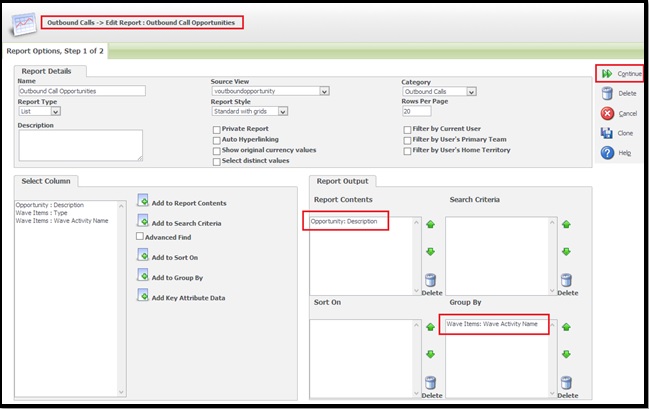The image size is (649, 409).
Task: Click the Report Contents delete trash icon
Action: [x=430, y=280]
